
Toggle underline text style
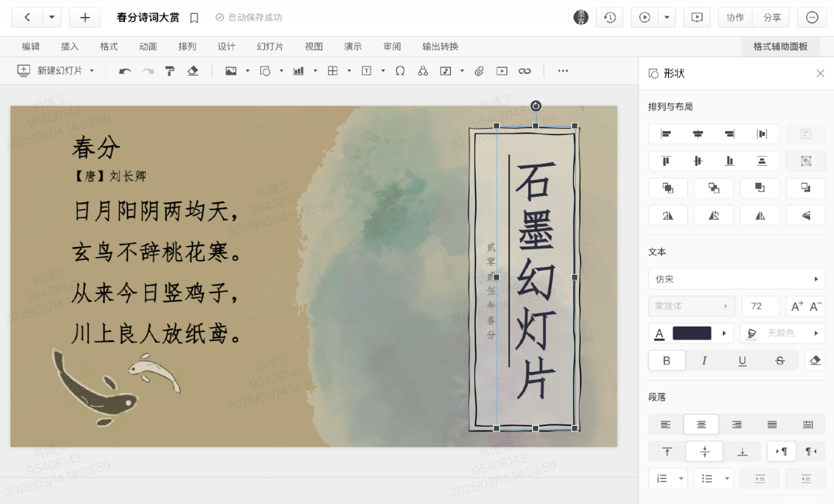tap(742, 360)
